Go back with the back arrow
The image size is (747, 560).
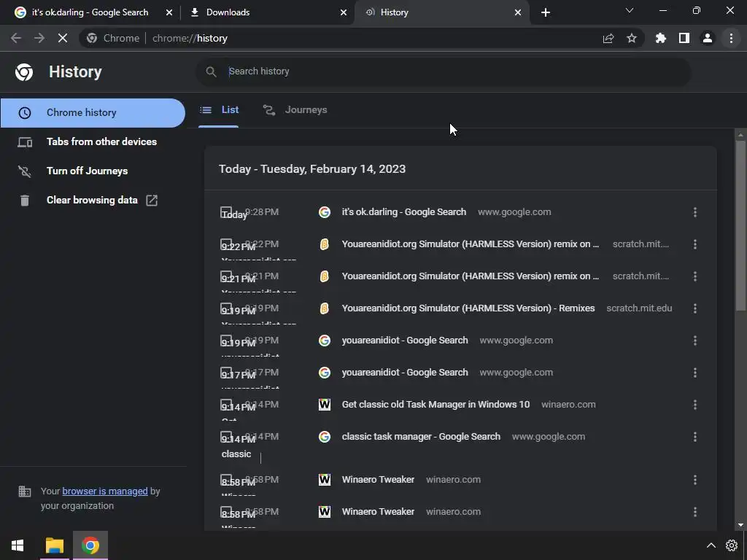pyautogui.click(x=16, y=38)
